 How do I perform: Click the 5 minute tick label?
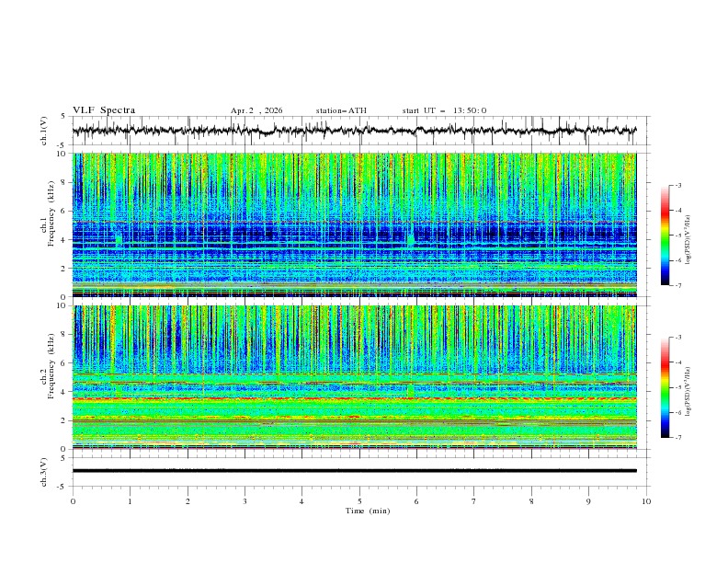click(359, 501)
